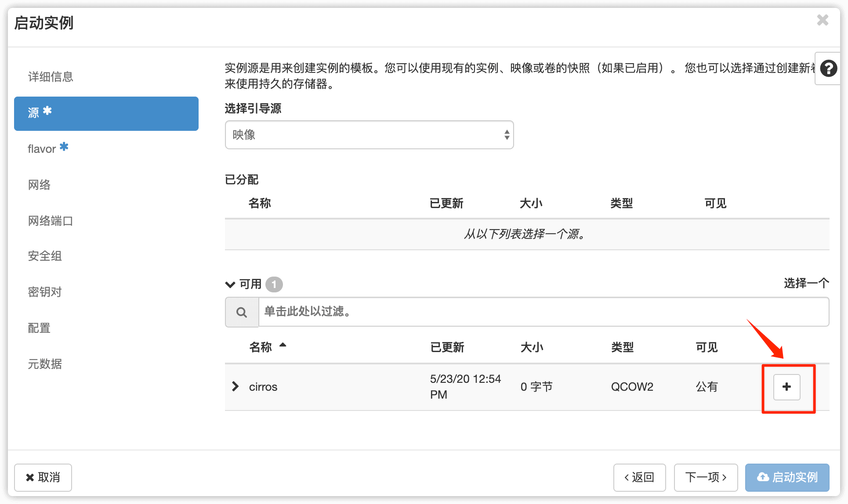The image size is (848, 504).
Task: Type in the 单击此处以过滤 filter field
Action: [543, 312]
